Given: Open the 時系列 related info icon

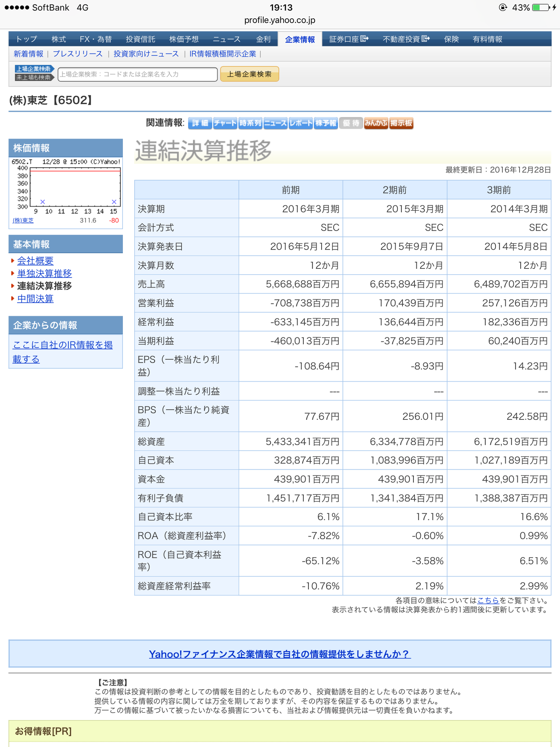Looking at the screenshot, I should tap(250, 123).
